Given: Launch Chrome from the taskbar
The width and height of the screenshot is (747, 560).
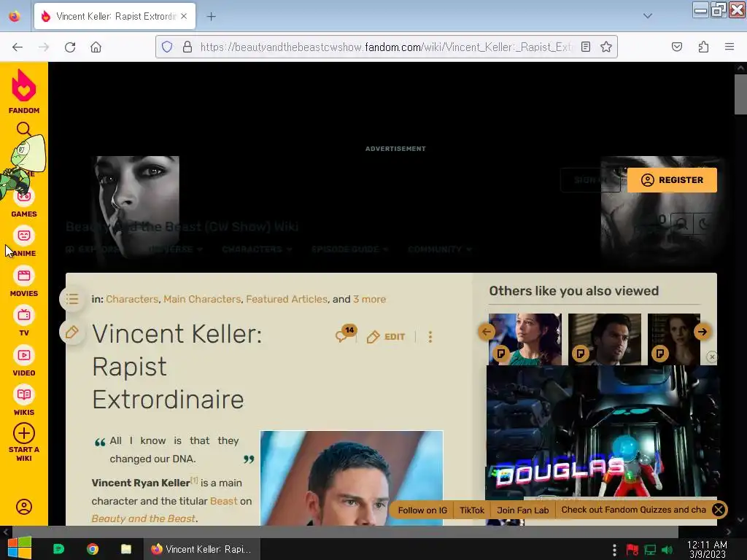Looking at the screenshot, I should coord(93,549).
